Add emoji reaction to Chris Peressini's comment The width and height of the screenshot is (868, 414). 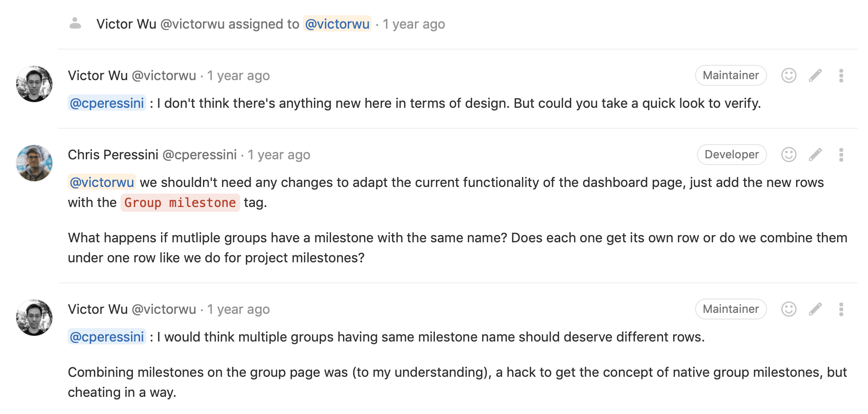pos(788,155)
